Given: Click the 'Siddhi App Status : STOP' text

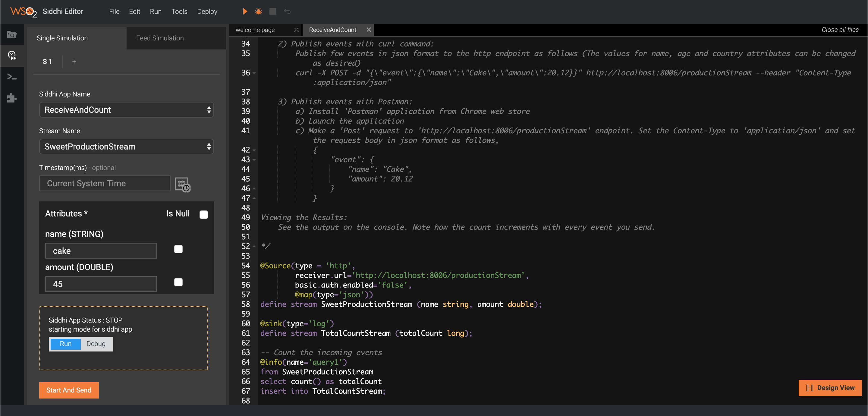Looking at the screenshot, I should point(86,320).
